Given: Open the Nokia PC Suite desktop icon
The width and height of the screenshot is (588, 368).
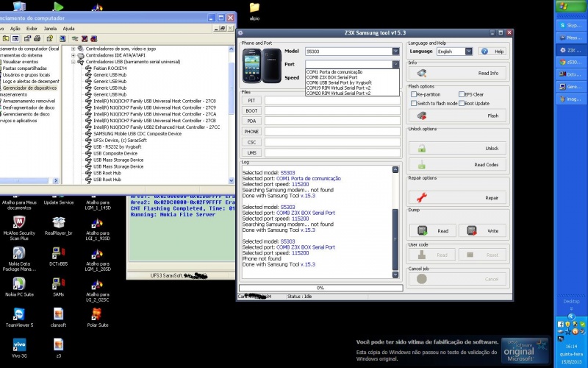Looking at the screenshot, I should coord(19,287).
